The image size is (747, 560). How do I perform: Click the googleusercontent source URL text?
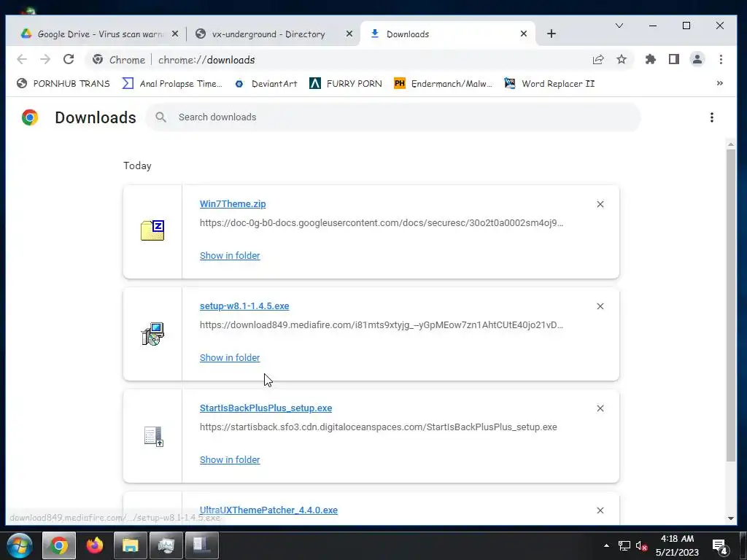(x=381, y=223)
